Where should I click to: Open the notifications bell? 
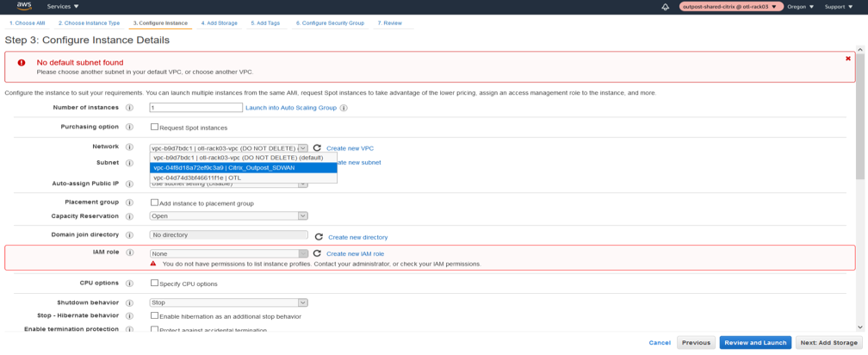665,7
